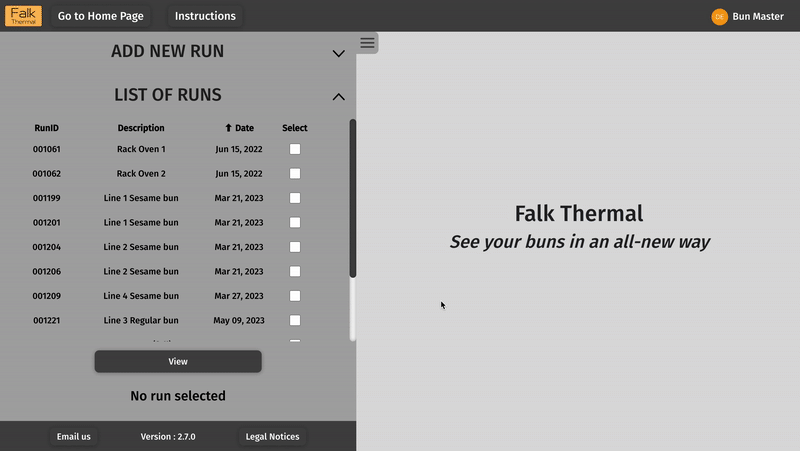Click the Bun Master orange avatar icon
The width and height of the screenshot is (800, 451).
pos(719,16)
